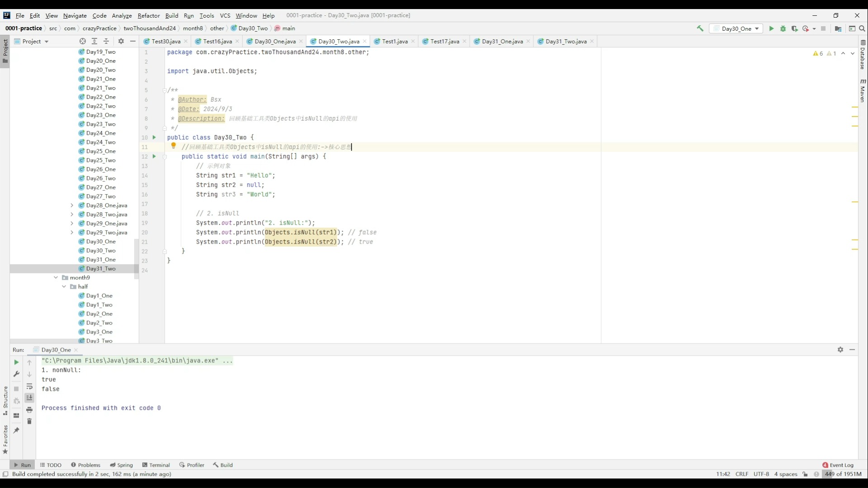Toggle the Project side tool window tab
This screenshot has height=488, width=868.
[5, 51]
